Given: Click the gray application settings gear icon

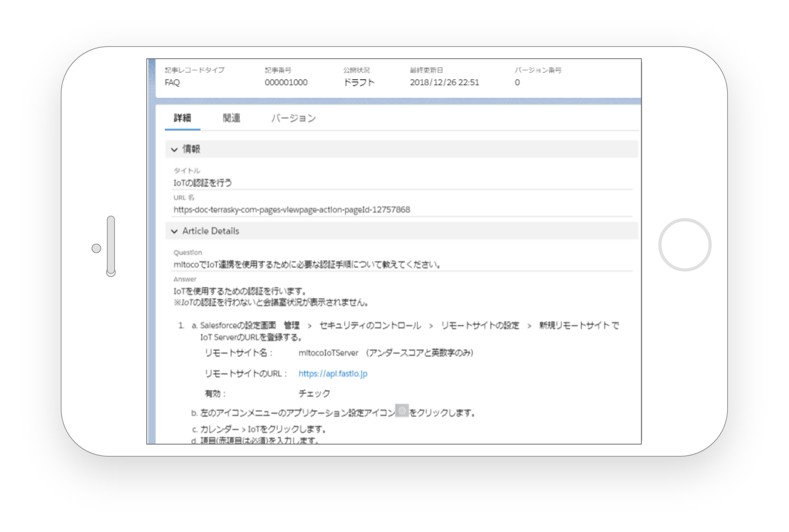Looking at the screenshot, I should coord(402,411).
